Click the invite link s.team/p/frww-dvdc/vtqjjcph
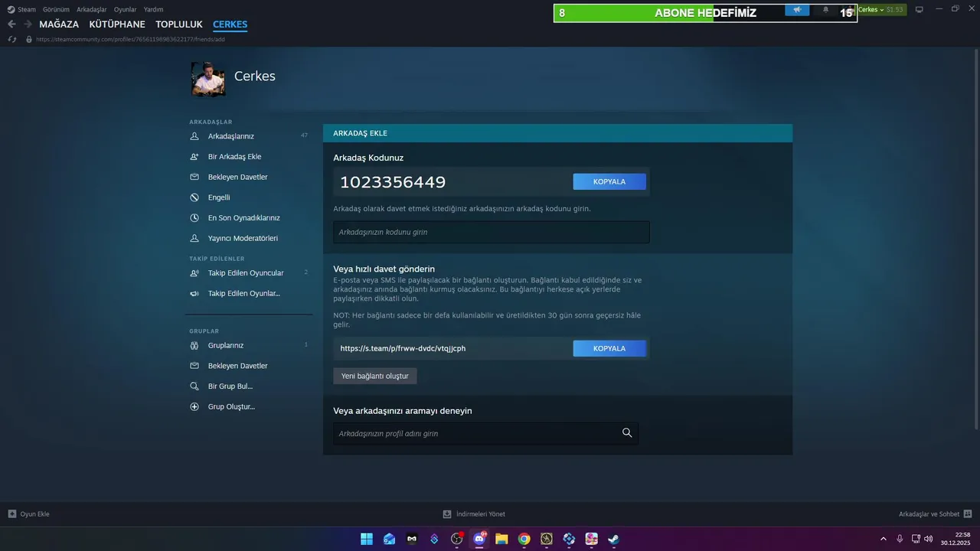 [403, 348]
